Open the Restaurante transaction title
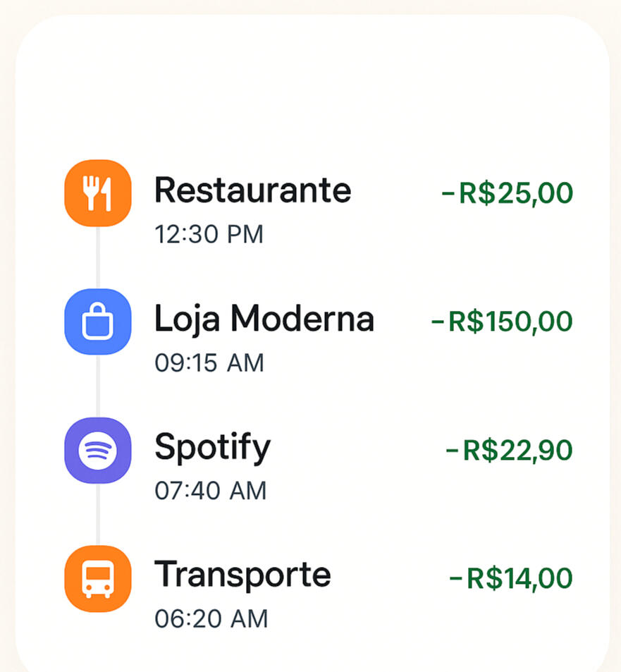621x672 pixels. tap(252, 190)
